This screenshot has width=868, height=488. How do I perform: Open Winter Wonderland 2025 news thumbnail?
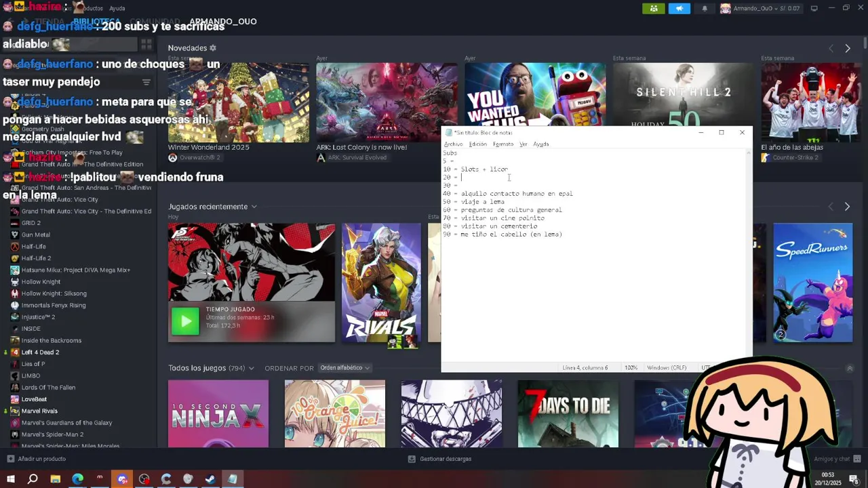[238, 102]
